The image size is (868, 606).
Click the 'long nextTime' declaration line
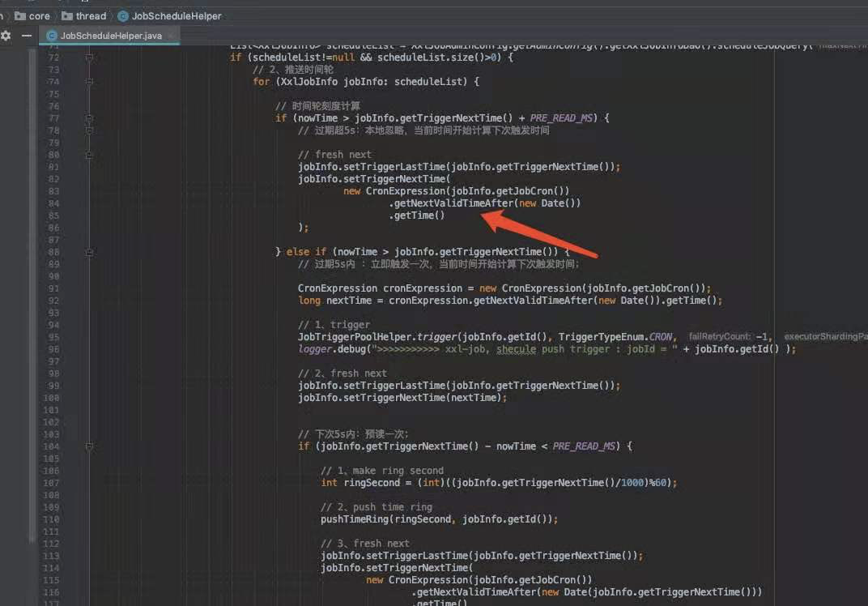pyautogui.click(x=509, y=301)
